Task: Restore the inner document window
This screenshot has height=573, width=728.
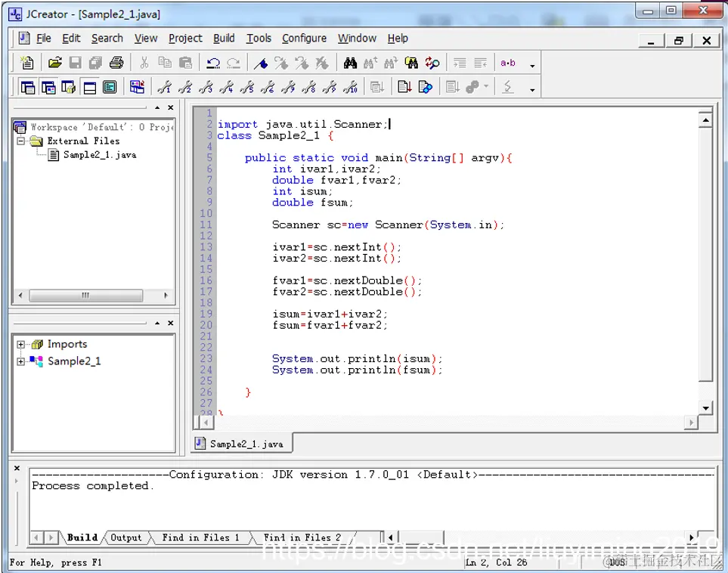Action: (679, 41)
